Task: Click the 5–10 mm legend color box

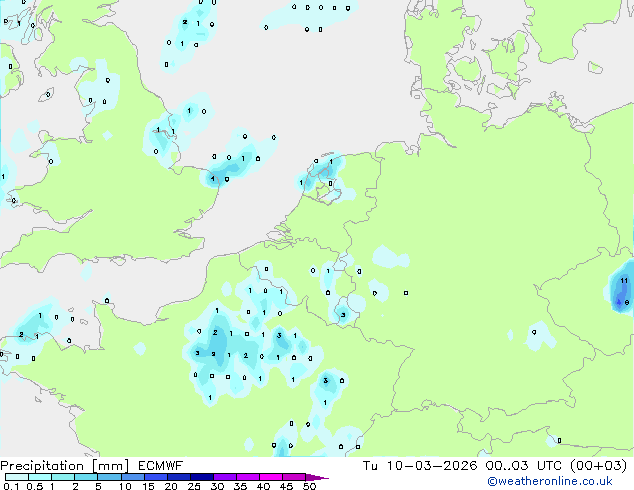Action: click(x=109, y=477)
